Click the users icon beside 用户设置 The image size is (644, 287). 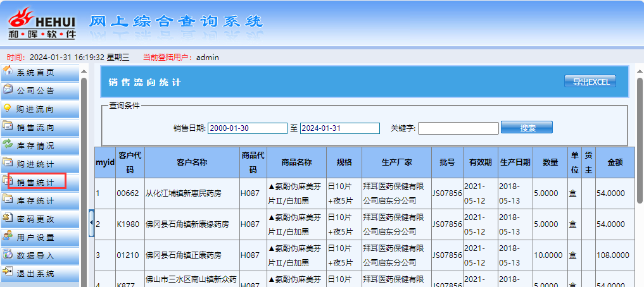click(x=8, y=236)
